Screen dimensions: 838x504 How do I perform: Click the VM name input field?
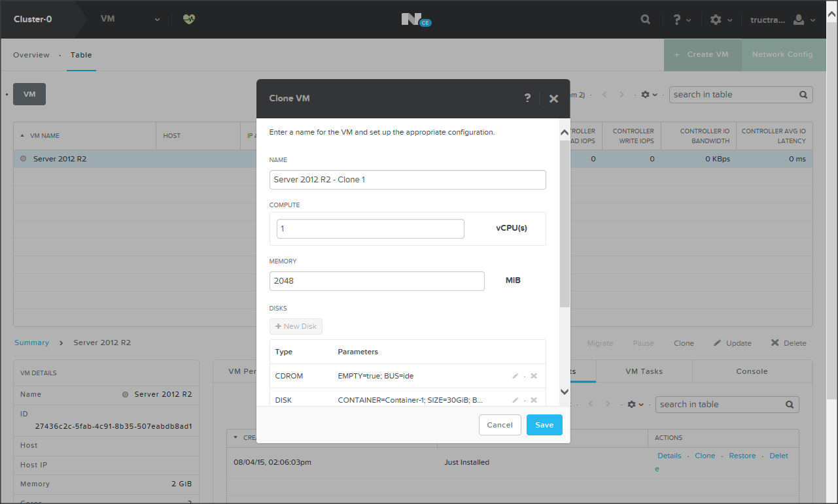(408, 180)
